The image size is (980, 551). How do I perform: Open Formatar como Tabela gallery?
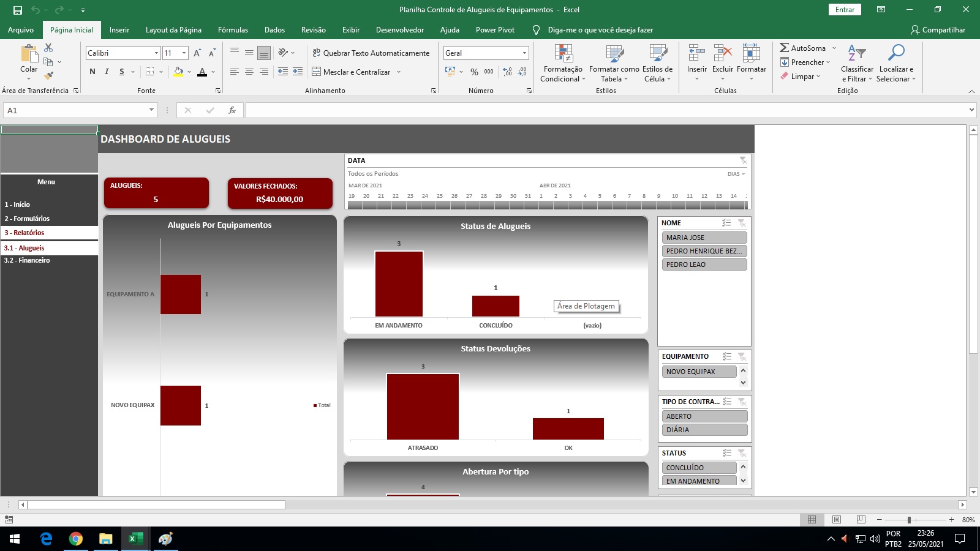tap(614, 63)
